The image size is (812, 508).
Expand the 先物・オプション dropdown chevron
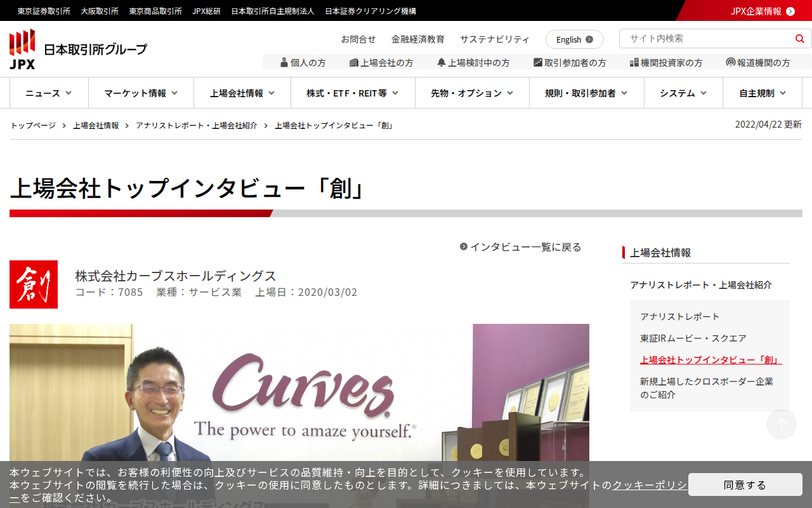click(x=510, y=93)
